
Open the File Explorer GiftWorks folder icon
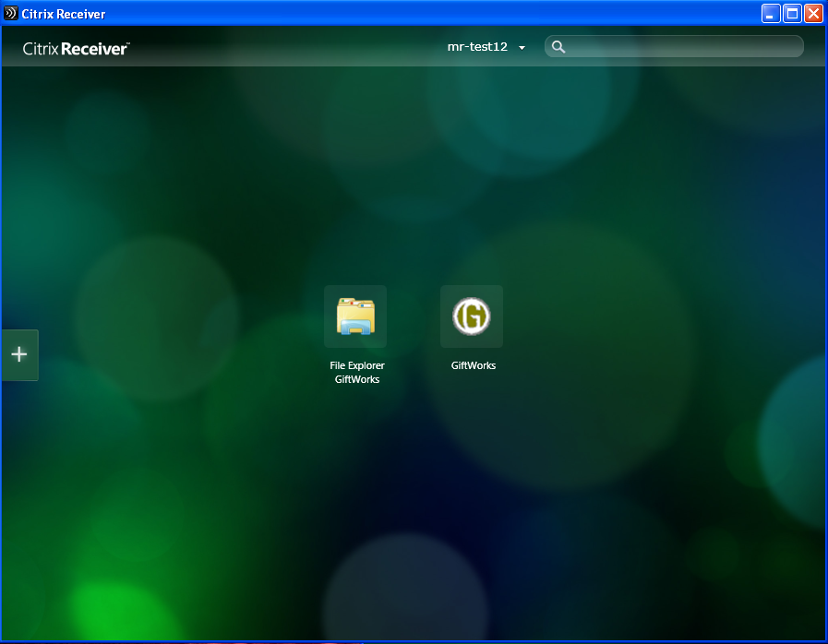(x=355, y=316)
